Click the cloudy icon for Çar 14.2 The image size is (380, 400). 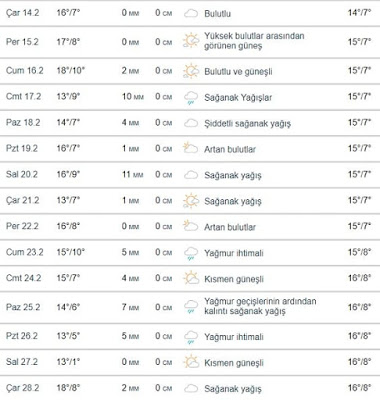click(191, 13)
